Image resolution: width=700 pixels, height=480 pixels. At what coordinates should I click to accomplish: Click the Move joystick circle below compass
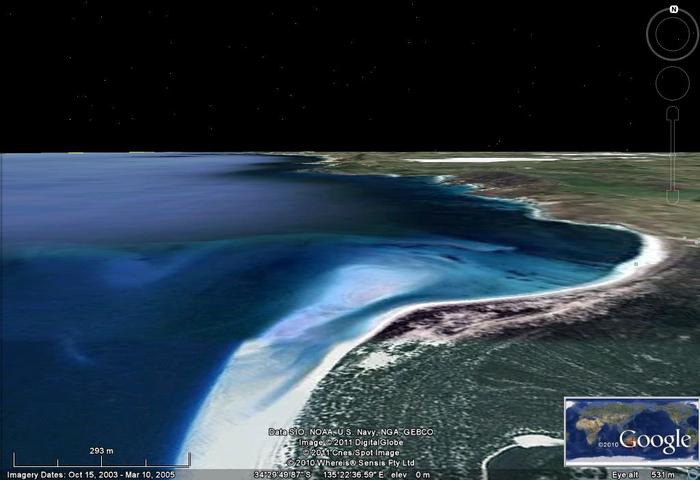672,83
